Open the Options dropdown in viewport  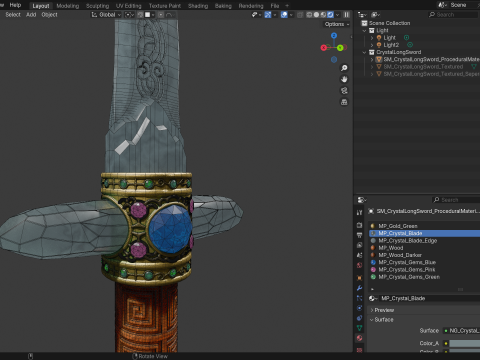pyautogui.click(x=337, y=24)
